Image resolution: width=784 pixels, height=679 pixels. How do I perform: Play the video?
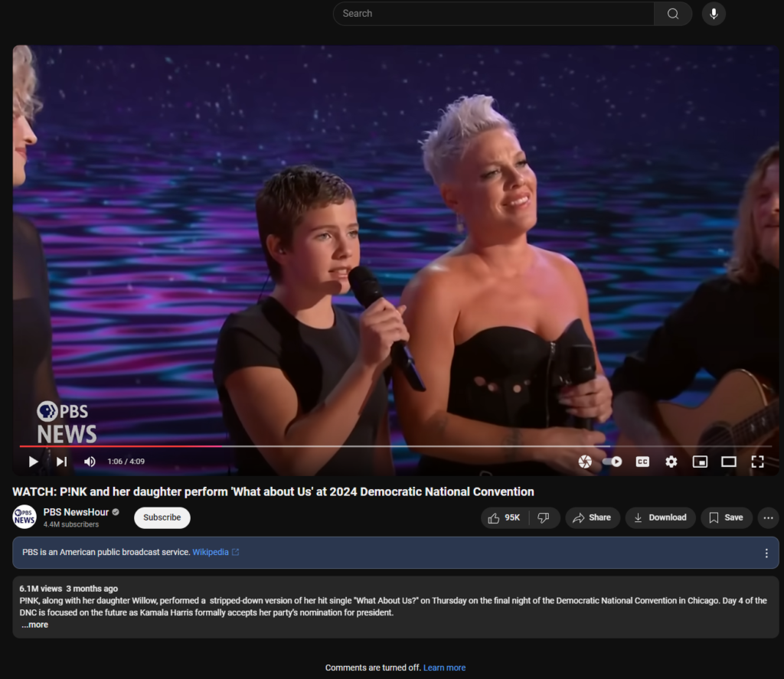[34, 462]
